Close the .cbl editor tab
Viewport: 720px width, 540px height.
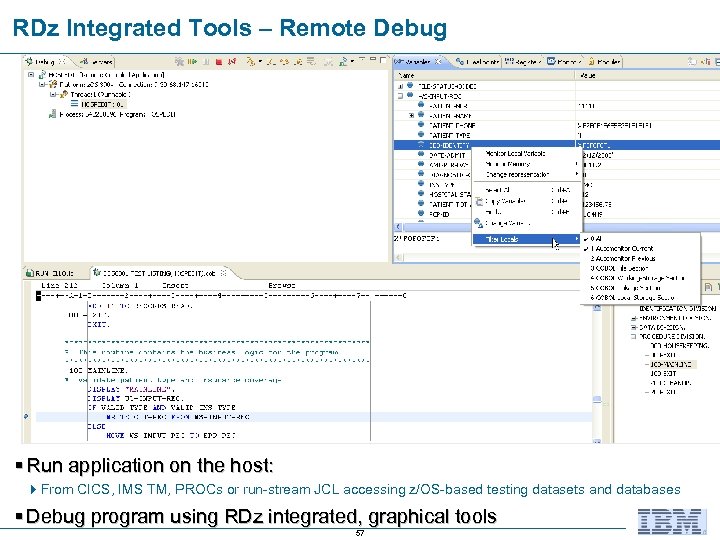224,273
